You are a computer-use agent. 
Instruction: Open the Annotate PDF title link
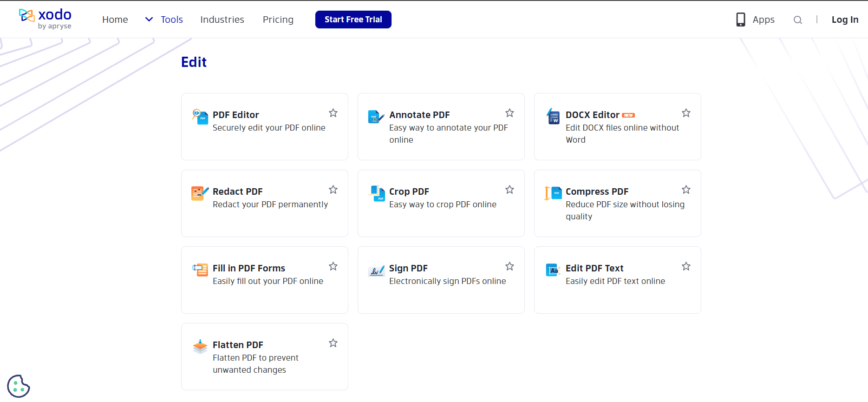419,115
